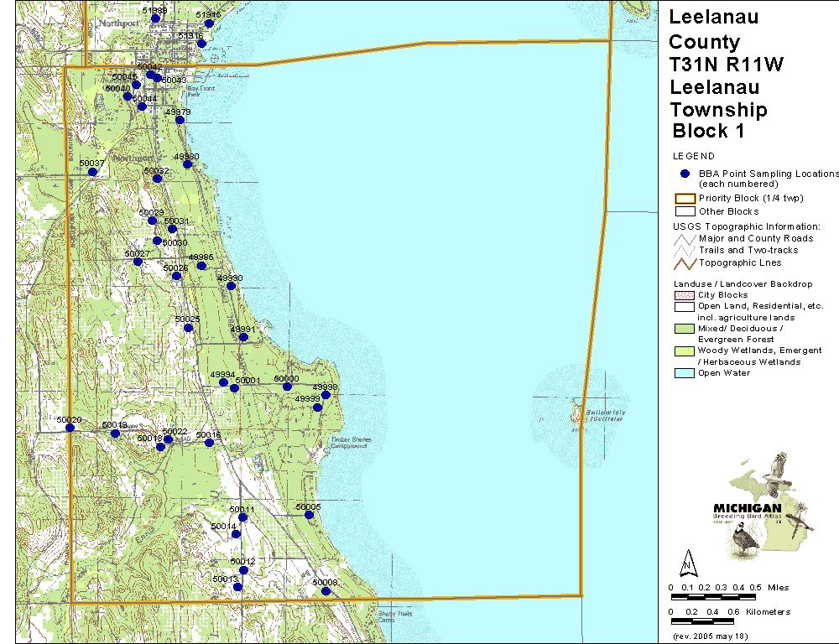This screenshot has width=839, height=644.
Task: Select the Woody Wetlands legend swatch
Action: click(685, 351)
